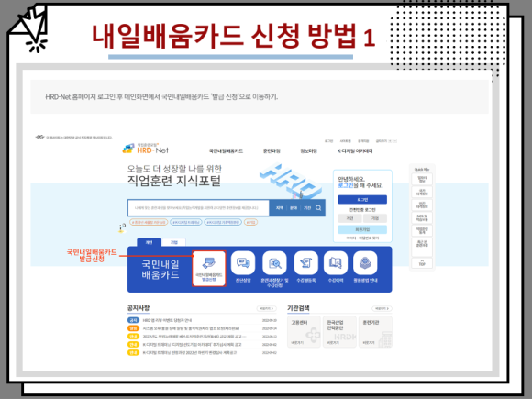Screen dimensions: 532x399
Task: Click the 분야 search filter
Action: pos(294,208)
